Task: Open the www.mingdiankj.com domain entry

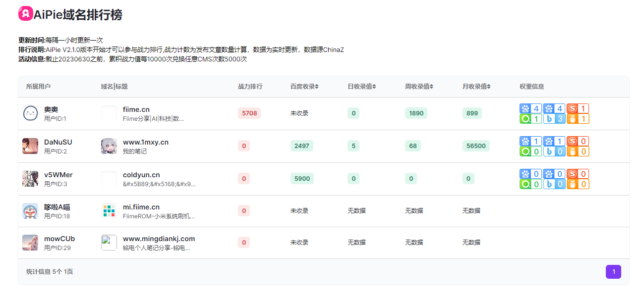Action: click(159, 239)
